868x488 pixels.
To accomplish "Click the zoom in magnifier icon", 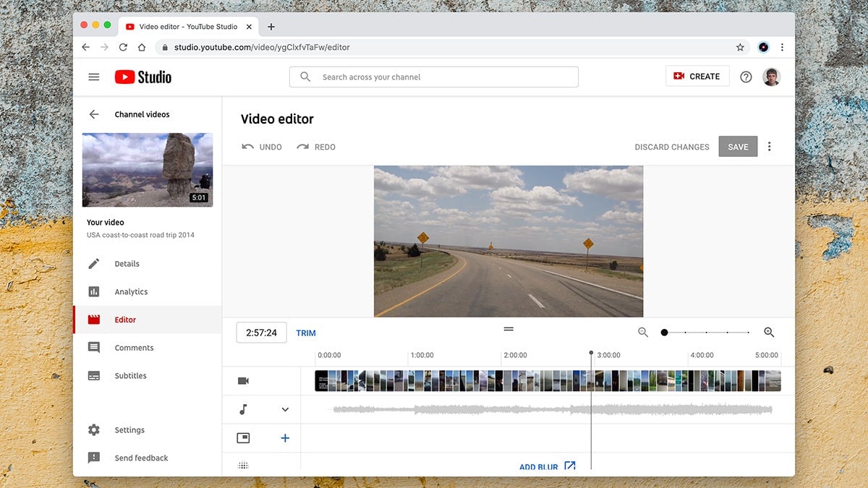I will pos(769,333).
